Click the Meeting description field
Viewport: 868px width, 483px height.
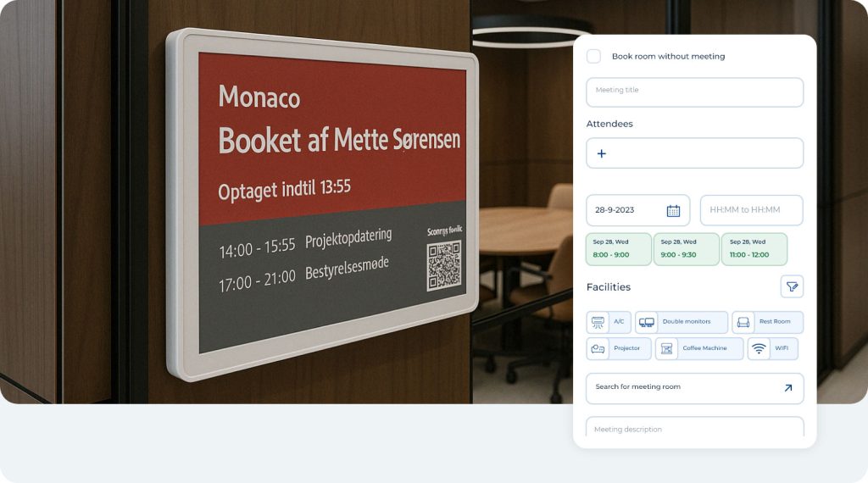695,427
